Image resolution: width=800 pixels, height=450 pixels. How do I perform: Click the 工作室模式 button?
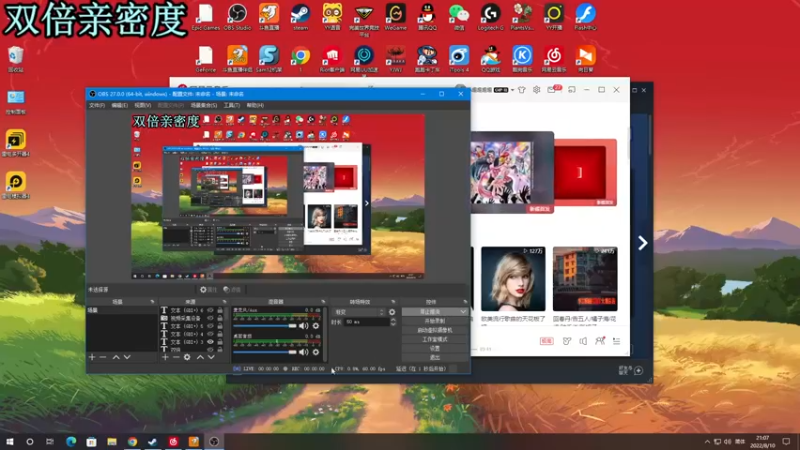(x=435, y=339)
